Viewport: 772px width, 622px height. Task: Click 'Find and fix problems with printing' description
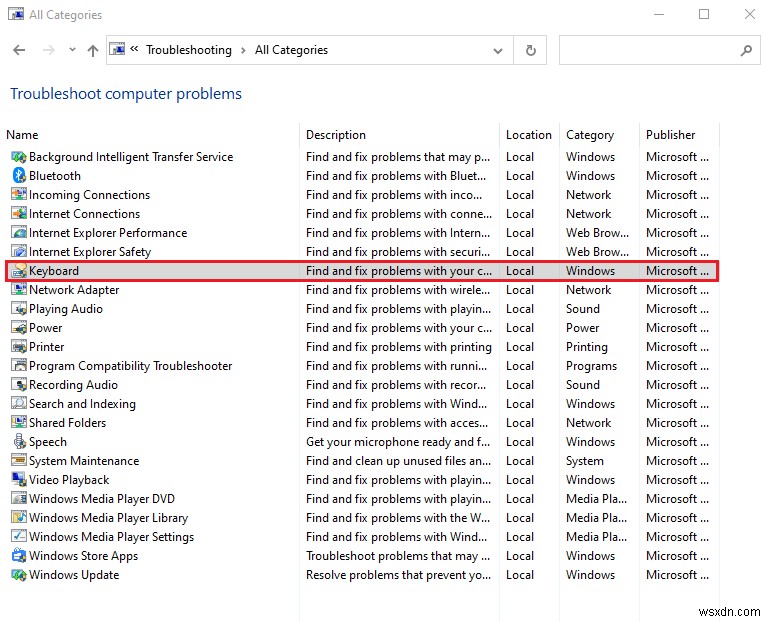coord(399,347)
